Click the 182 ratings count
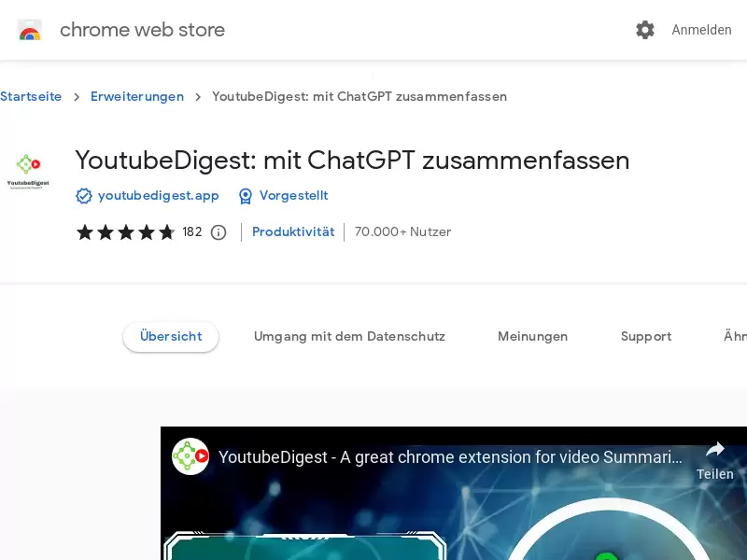The height and width of the screenshot is (560, 747). click(x=192, y=231)
